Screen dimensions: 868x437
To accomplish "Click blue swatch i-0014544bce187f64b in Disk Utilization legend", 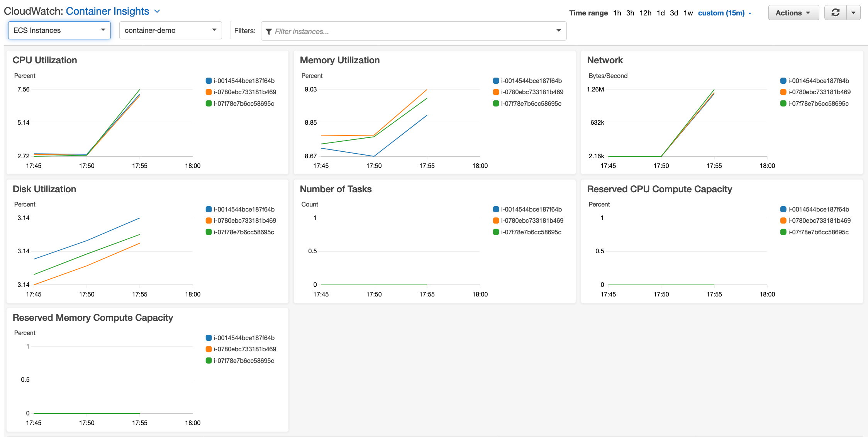I will point(209,209).
